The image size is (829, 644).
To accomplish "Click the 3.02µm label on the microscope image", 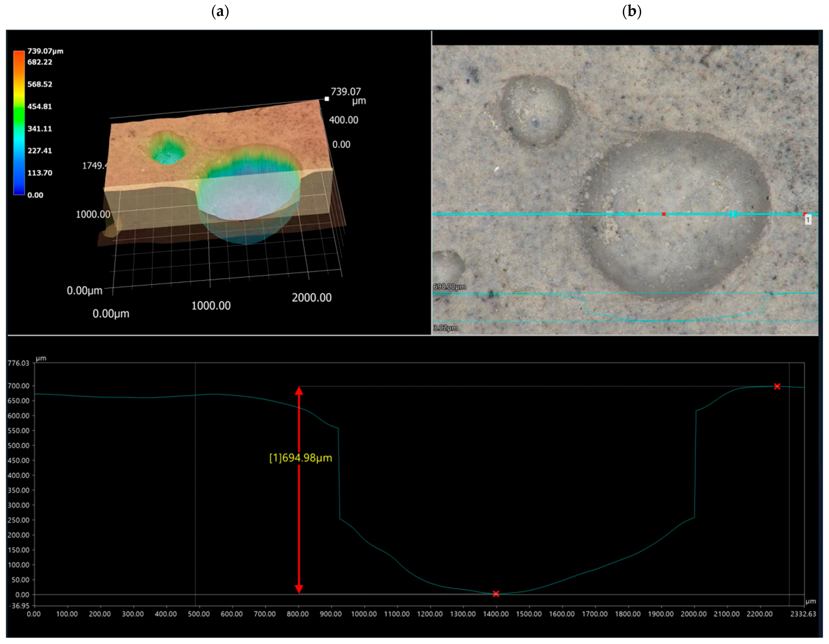I will pos(446,328).
